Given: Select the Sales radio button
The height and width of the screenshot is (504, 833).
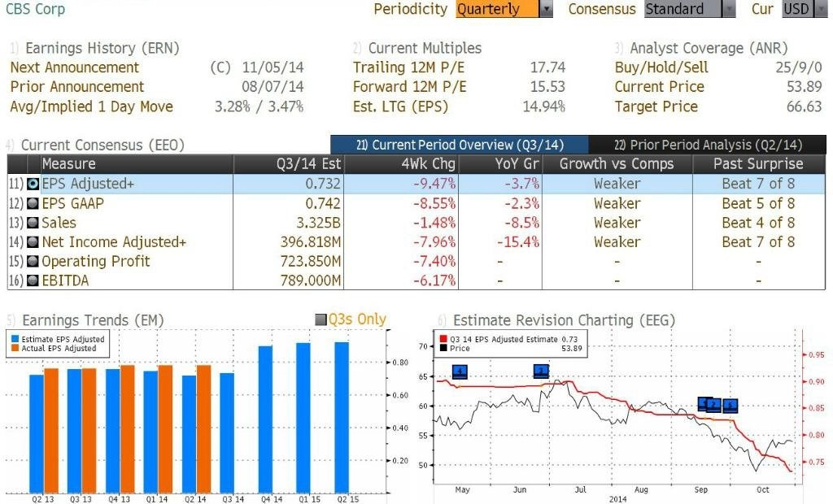Looking at the screenshot, I should tap(33, 223).
